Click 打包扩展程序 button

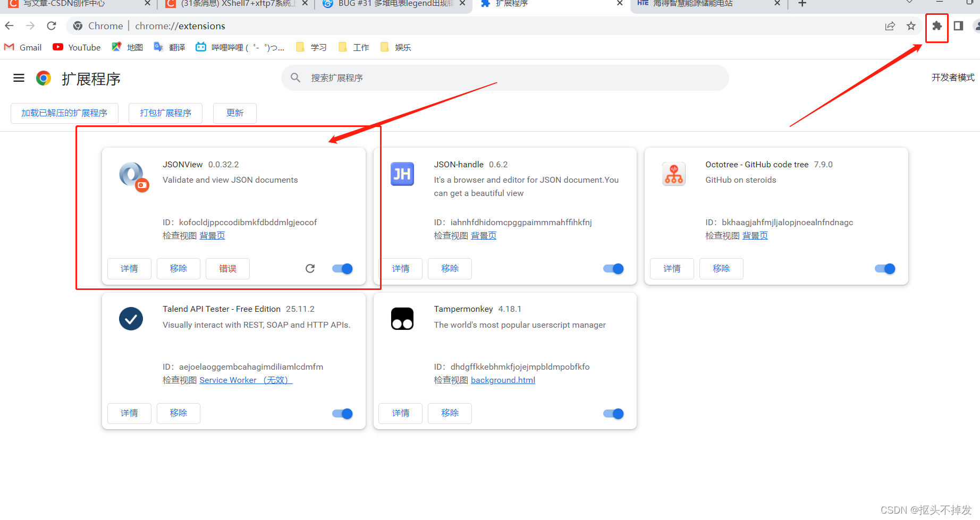click(165, 113)
